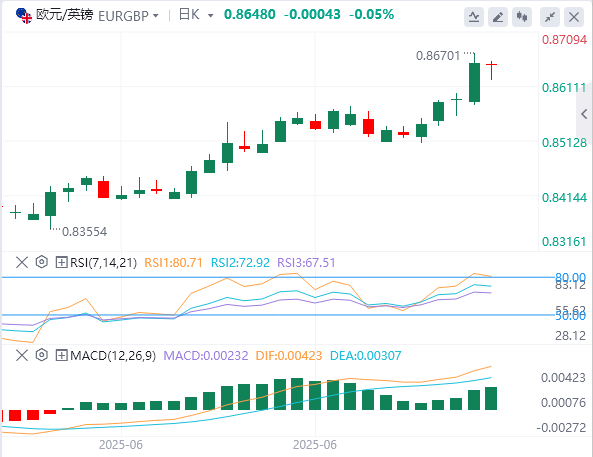This screenshot has width=593, height=457.
Task: Expand the MACD panel plus icon
Action: pyautogui.click(x=61, y=355)
